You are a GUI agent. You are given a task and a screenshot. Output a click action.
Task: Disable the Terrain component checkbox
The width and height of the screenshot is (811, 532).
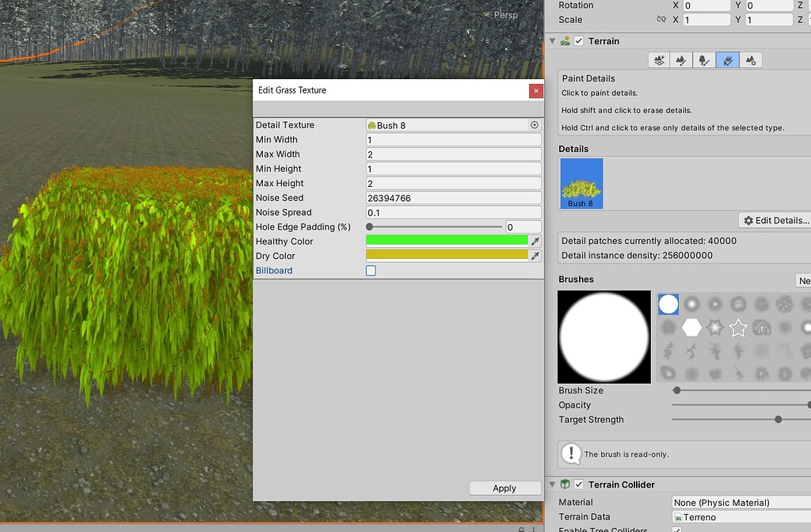(577, 40)
